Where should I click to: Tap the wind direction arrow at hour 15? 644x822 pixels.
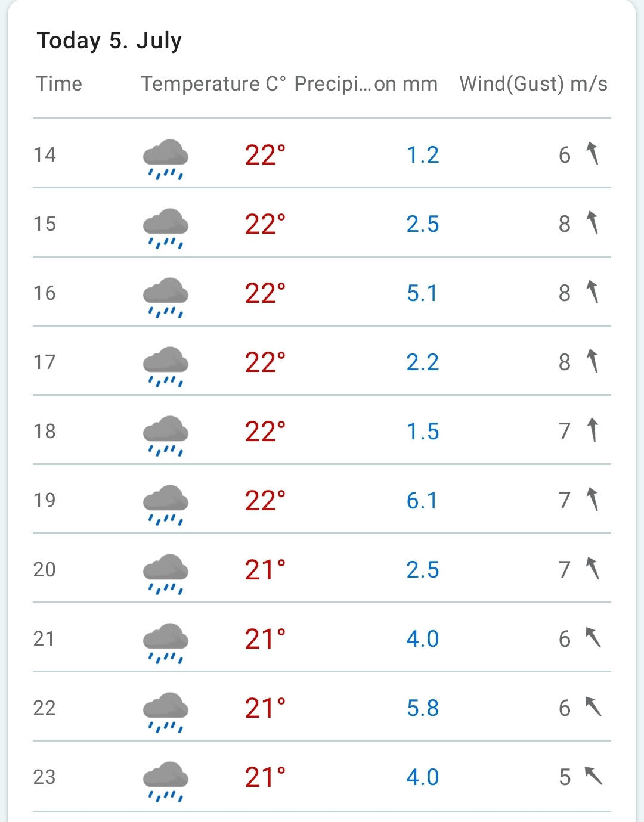[592, 223]
